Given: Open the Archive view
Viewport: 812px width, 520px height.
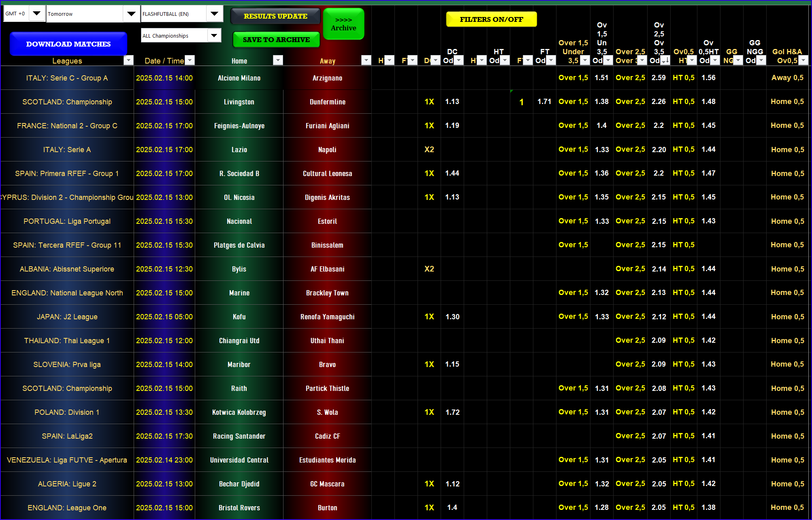Looking at the screenshot, I should (343, 23).
